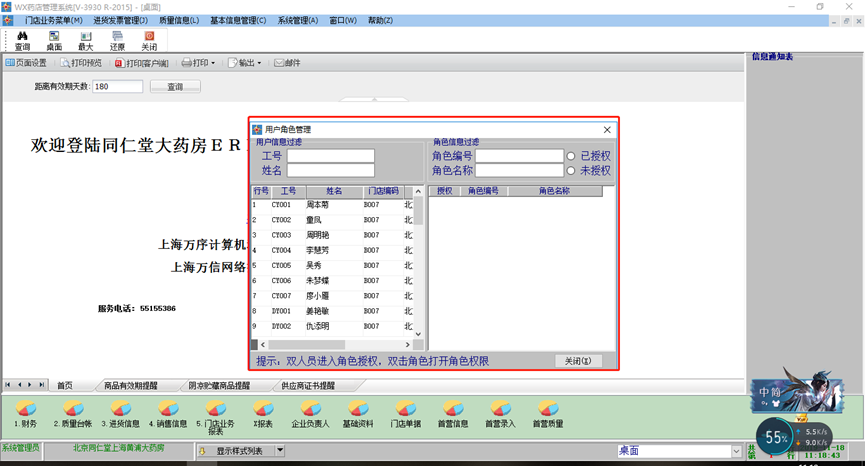Viewport: 865px width, 466px height.
Task: Open 页面设置 page setup
Action: [x=26, y=63]
